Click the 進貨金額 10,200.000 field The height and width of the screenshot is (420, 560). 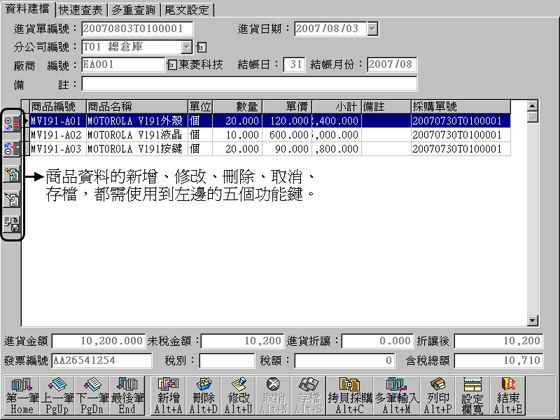[99, 341]
